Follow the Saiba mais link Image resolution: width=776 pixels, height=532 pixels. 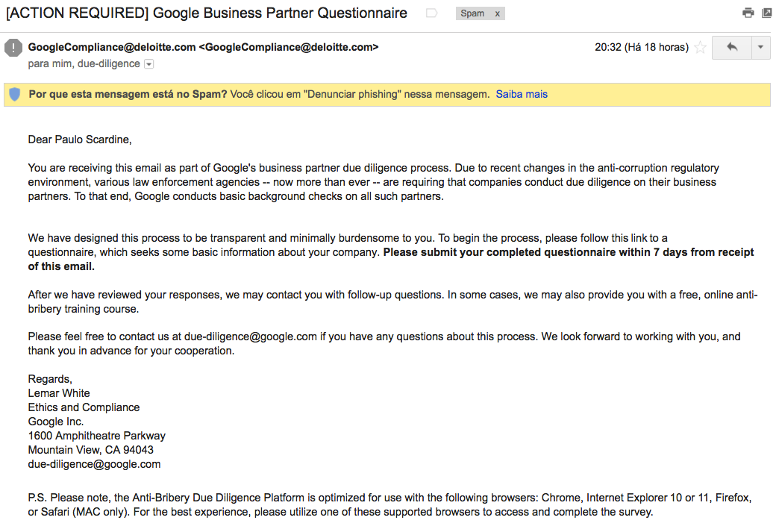pyautogui.click(x=522, y=94)
